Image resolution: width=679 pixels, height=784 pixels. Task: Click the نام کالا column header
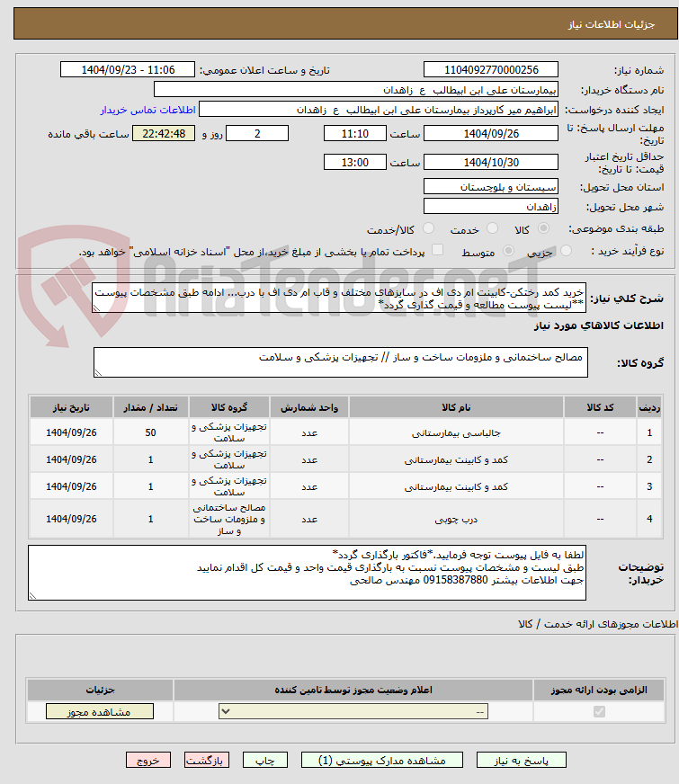[x=456, y=407]
